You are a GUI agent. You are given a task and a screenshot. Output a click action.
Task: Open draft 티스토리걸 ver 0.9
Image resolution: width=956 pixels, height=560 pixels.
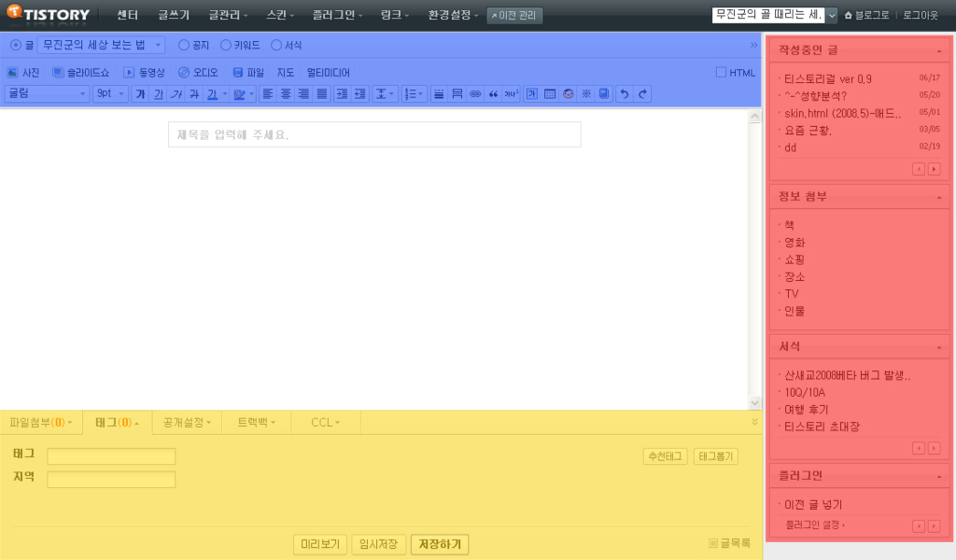click(827, 79)
